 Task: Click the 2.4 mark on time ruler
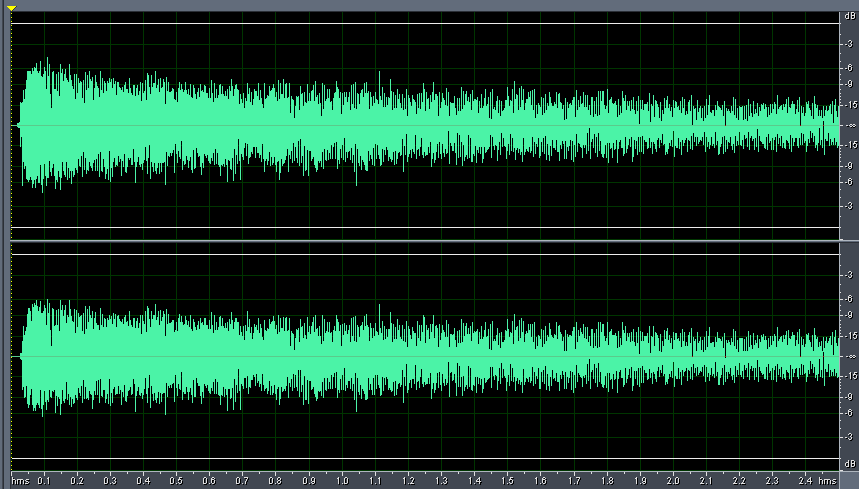[804, 480]
